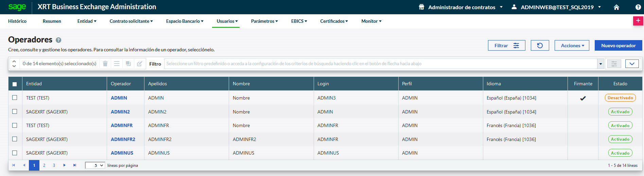Go to next page arrow
This screenshot has width=644, height=176.
point(64,165)
